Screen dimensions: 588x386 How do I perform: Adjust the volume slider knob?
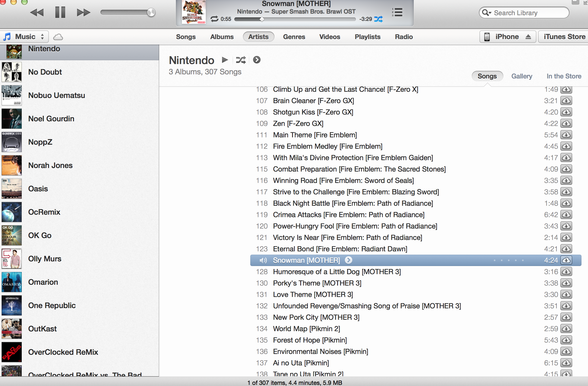click(x=151, y=12)
